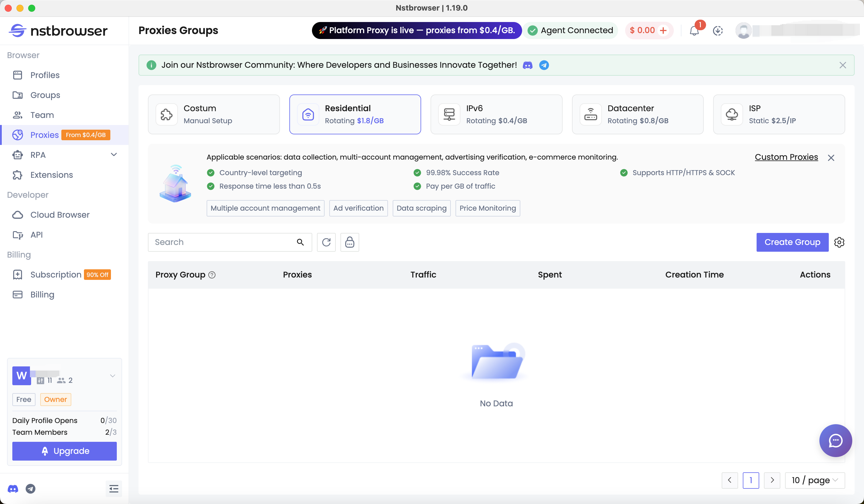Image resolution: width=864 pixels, height=504 pixels.
Task: Open the 10 / page dropdown
Action: (x=815, y=480)
